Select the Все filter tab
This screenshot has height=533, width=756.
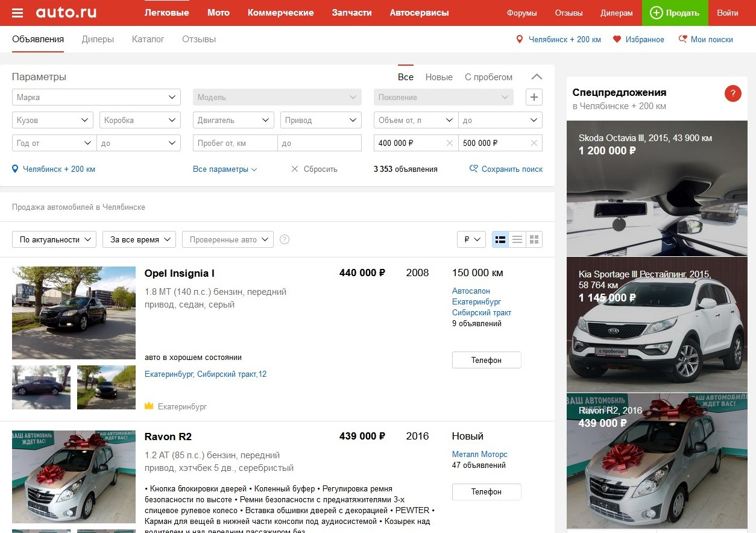point(406,77)
